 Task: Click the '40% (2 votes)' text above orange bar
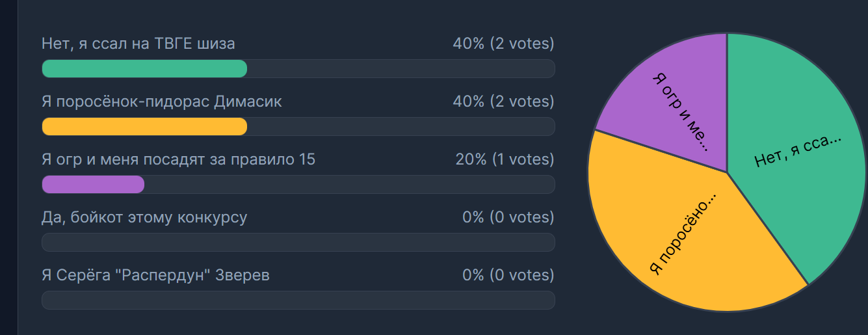point(503,101)
